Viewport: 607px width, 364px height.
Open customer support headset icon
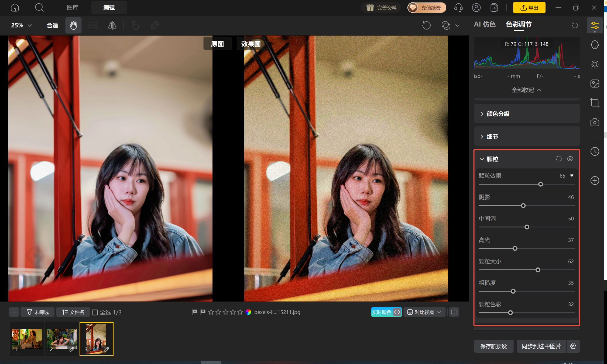point(458,8)
